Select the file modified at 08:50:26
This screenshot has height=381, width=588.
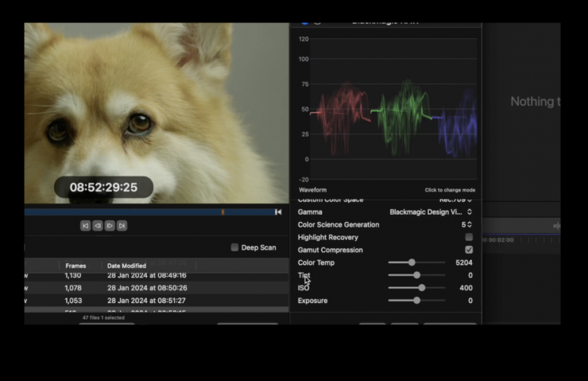(x=147, y=288)
